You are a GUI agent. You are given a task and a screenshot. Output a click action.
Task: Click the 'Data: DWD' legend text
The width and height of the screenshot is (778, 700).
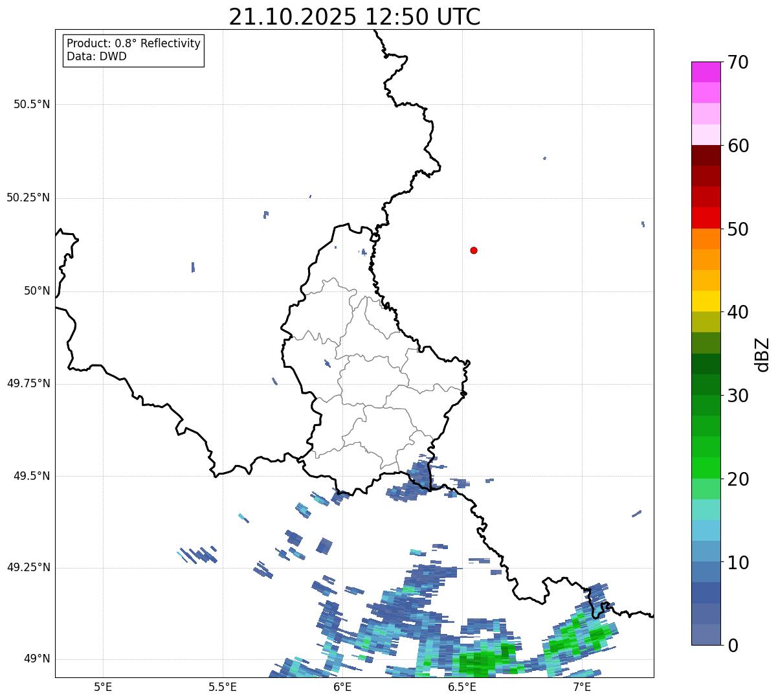click(97, 56)
